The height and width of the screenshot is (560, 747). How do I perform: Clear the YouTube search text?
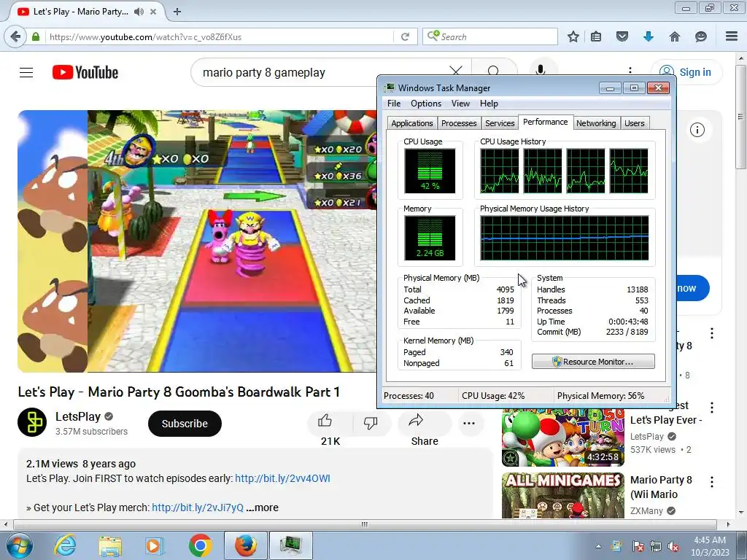(x=456, y=72)
